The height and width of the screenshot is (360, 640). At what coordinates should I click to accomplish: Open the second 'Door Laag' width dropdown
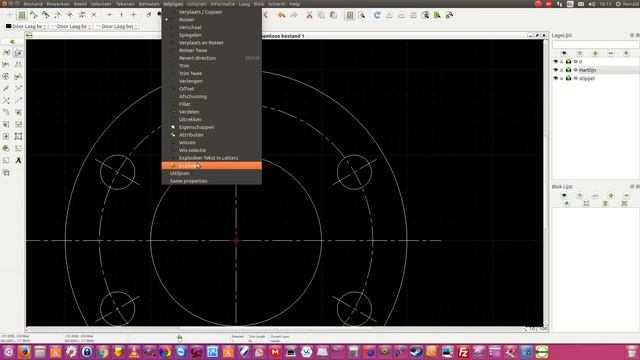(71, 27)
